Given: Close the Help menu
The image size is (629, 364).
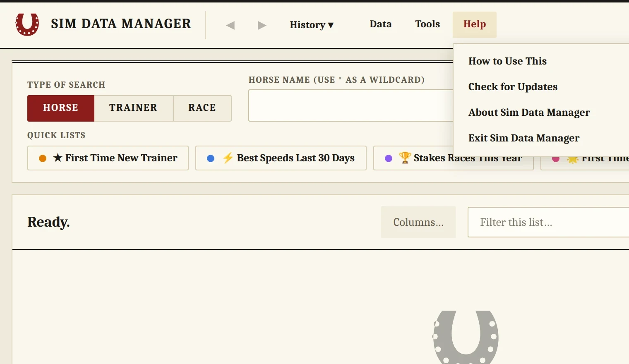Looking at the screenshot, I should coord(475,24).
